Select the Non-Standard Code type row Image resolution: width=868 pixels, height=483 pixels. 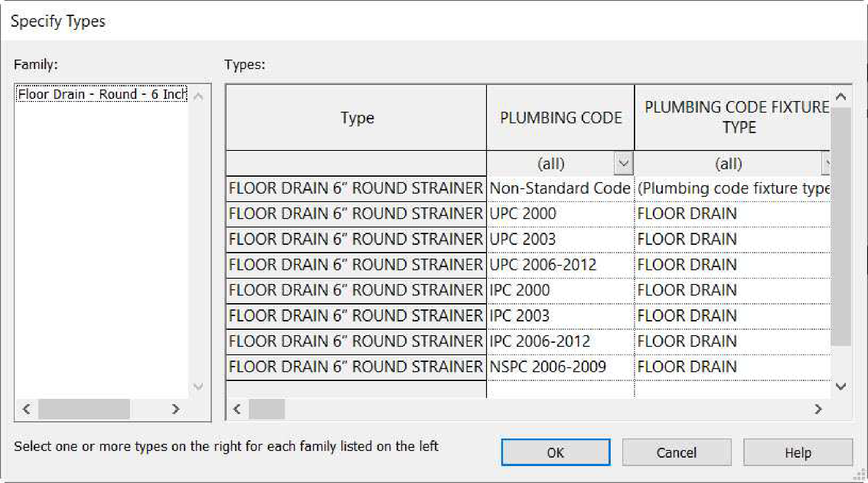pos(356,188)
